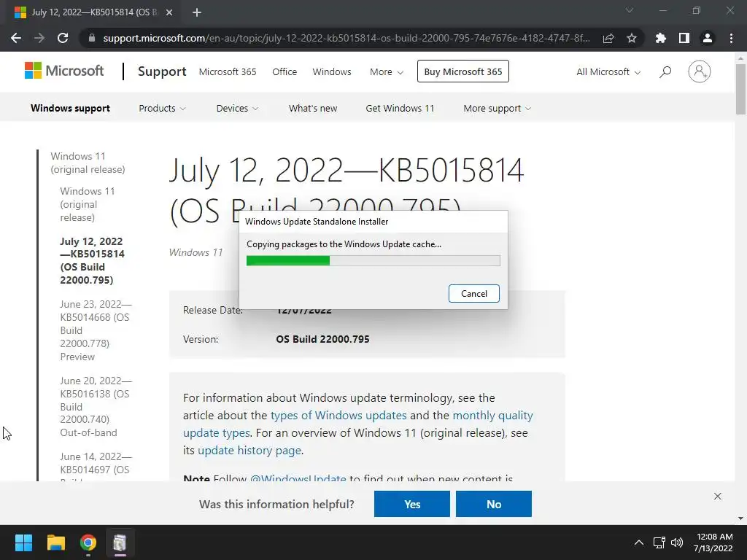
Task: Click the update installer taskbar icon
Action: point(120,542)
